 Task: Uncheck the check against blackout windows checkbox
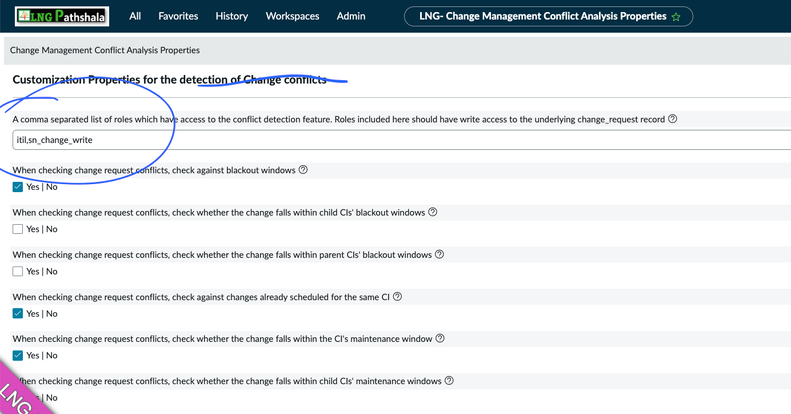pyautogui.click(x=18, y=187)
